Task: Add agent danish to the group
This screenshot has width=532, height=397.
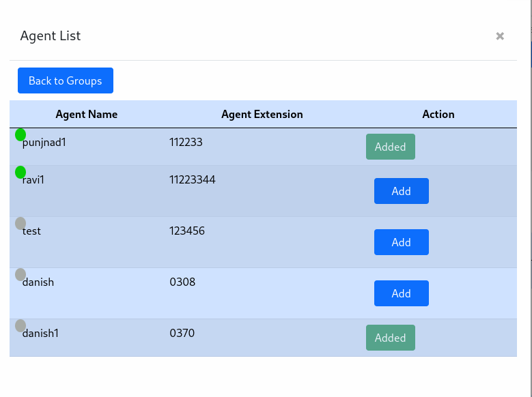Action: click(x=401, y=293)
